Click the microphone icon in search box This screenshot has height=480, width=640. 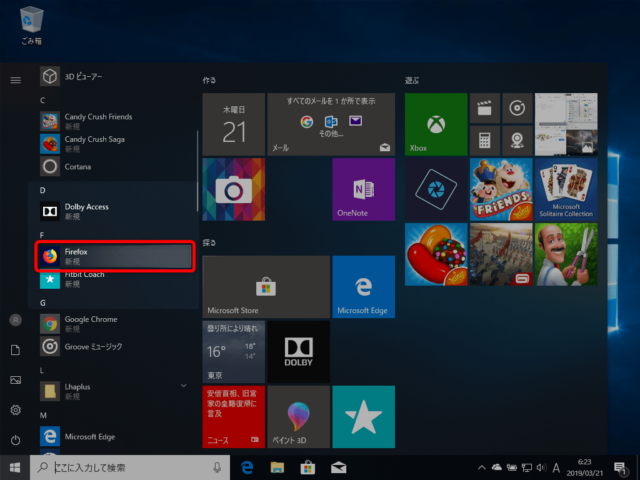(x=218, y=468)
